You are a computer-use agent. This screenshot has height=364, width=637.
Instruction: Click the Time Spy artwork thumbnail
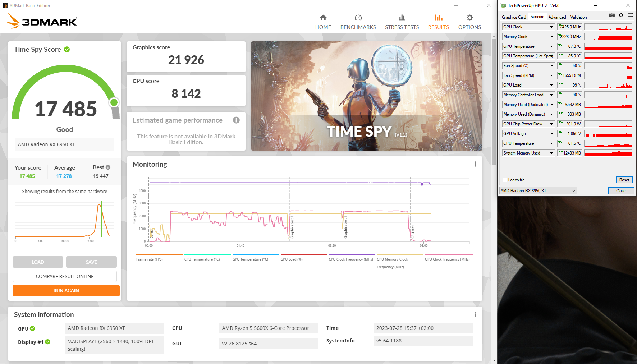click(367, 96)
